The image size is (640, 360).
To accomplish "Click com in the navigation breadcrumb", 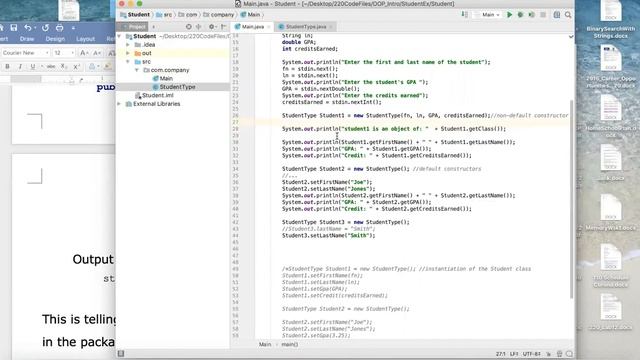I will (188, 15).
